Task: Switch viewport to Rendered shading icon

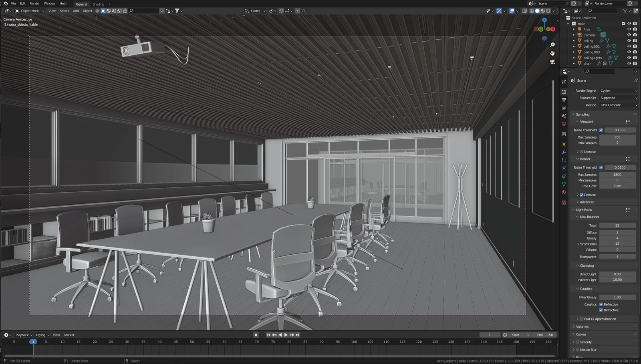Action: click(548, 11)
